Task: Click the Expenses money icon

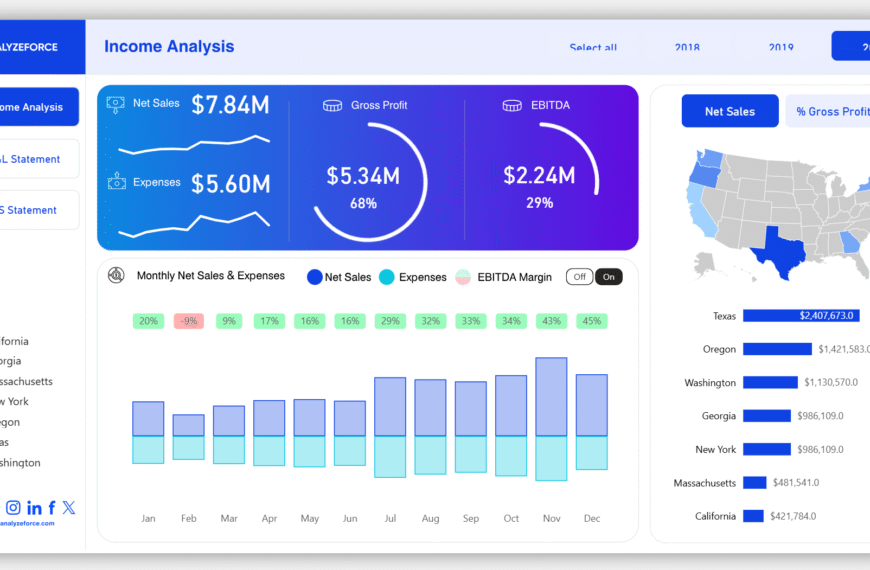Action: coord(116,182)
